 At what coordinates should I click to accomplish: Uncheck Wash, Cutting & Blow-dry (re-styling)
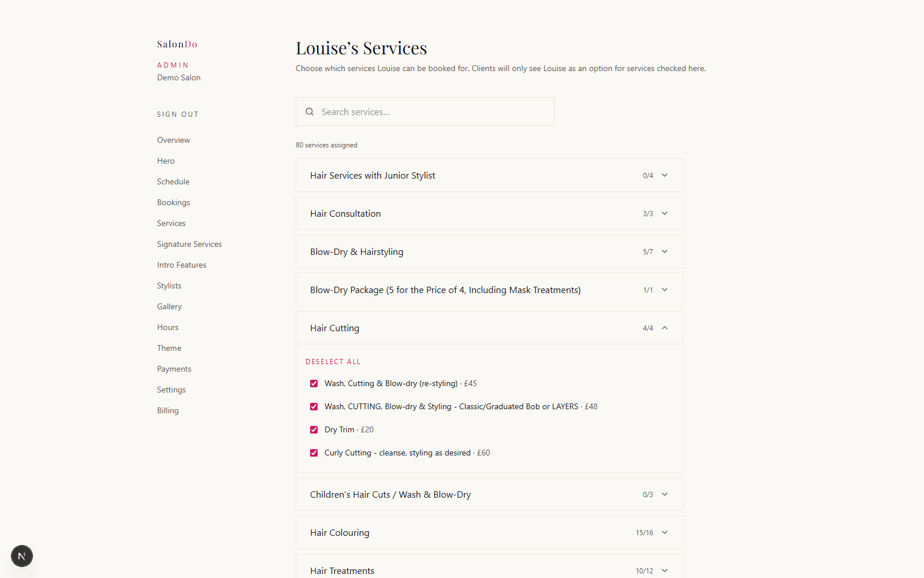click(x=314, y=383)
